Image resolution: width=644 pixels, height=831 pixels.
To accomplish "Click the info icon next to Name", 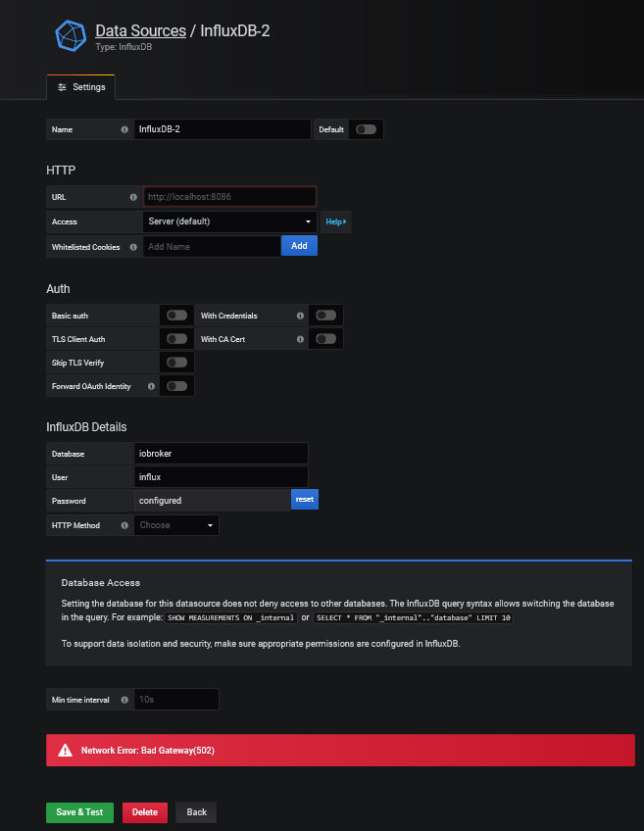I will coord(124,129).
